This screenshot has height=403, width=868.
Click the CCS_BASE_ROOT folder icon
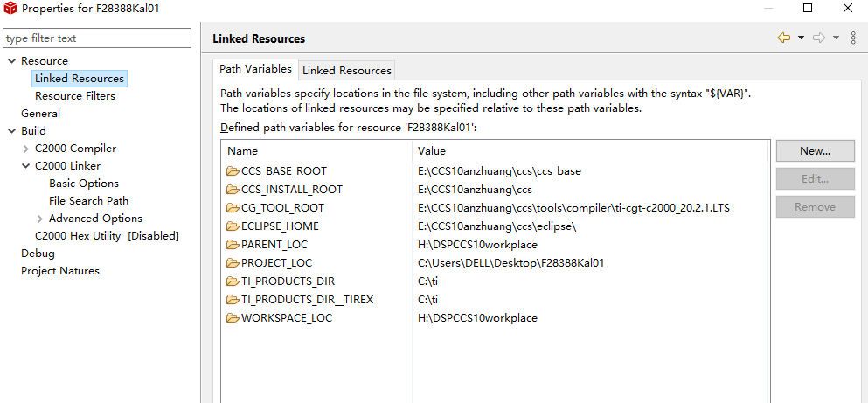coord(233,171)
